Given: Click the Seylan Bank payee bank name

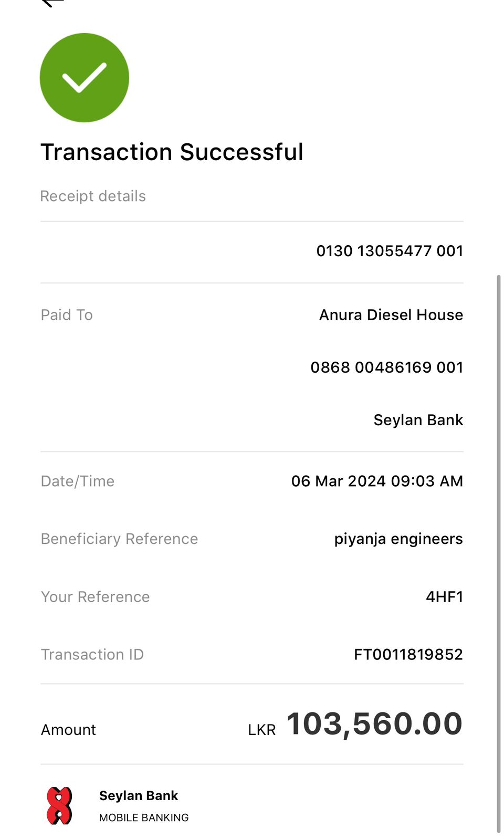Looking at the screenshot, I should pos(418,420).
